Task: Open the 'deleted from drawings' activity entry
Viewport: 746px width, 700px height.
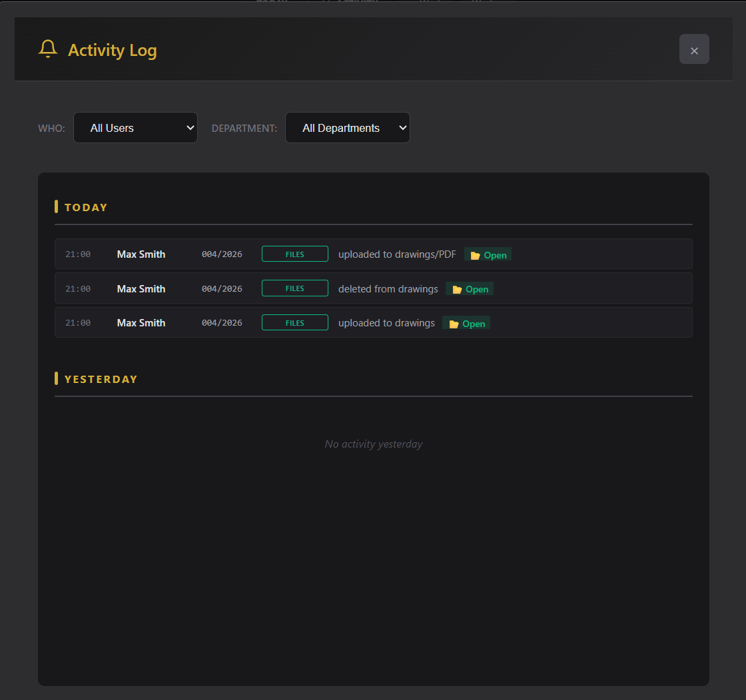Action: [470, 289]
